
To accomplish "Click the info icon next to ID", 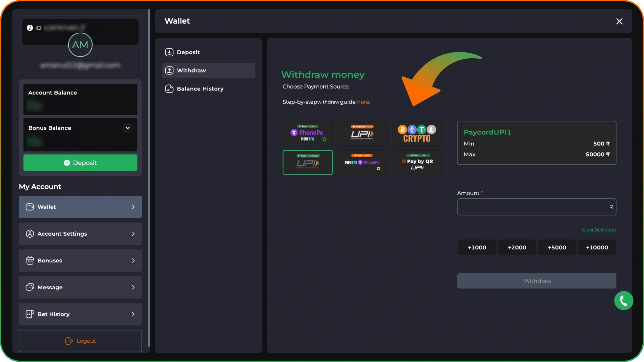I will pyautogui.click(x=30, y=28).
